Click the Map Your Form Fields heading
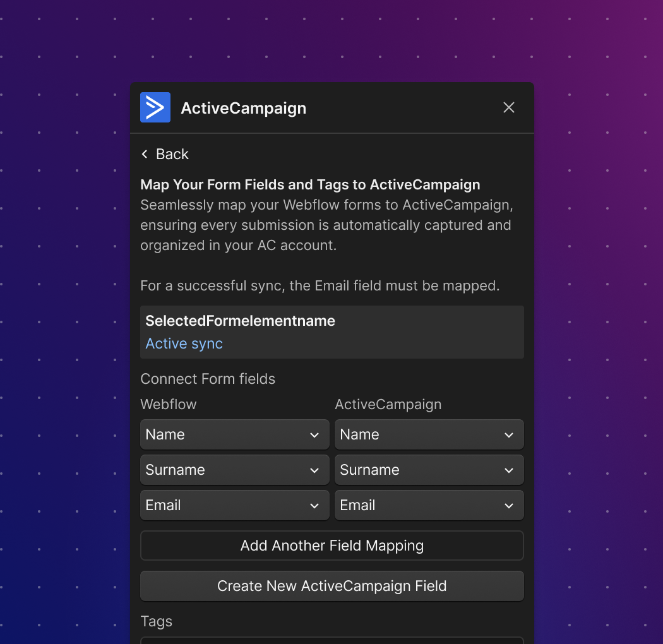This screenshot has height=644, width=663. (x=311, y=185)
